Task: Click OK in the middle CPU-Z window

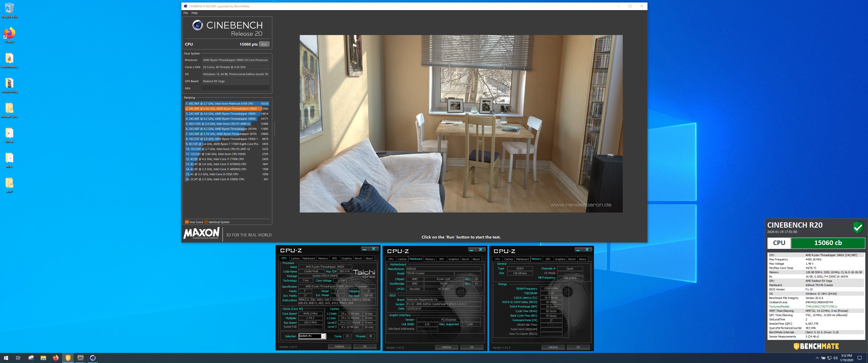Action: coord(471,347)
